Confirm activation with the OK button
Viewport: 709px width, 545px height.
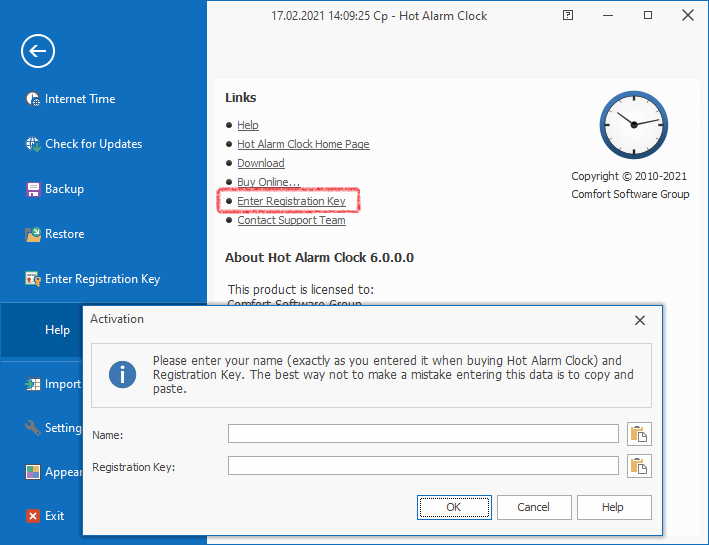(454, 507)
